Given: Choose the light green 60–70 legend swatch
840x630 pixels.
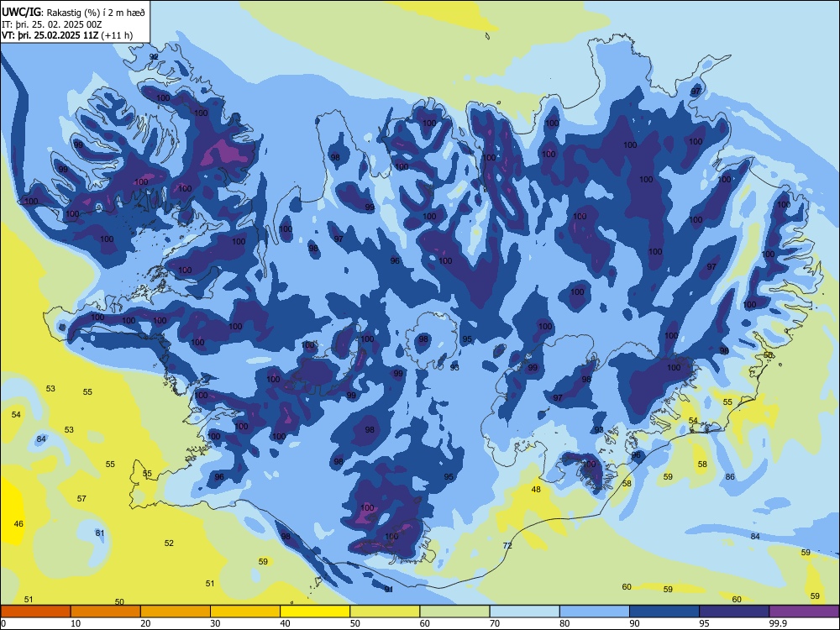Looking at the screenshot, I should pyautogui.click(x=454, y=612).
